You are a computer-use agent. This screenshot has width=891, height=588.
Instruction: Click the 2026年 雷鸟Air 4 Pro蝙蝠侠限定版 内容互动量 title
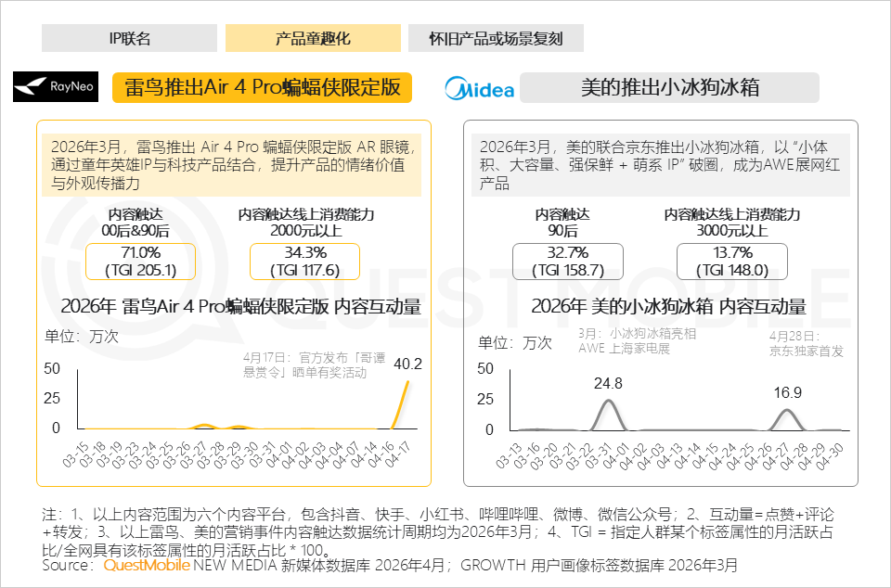pos(241,306)
